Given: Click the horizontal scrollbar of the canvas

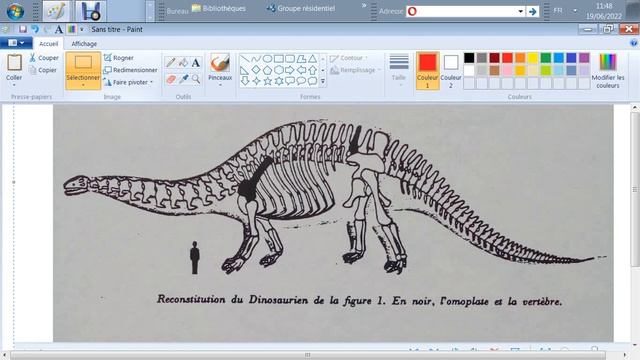Looking at the screenshot, I should tap(307, 355).
